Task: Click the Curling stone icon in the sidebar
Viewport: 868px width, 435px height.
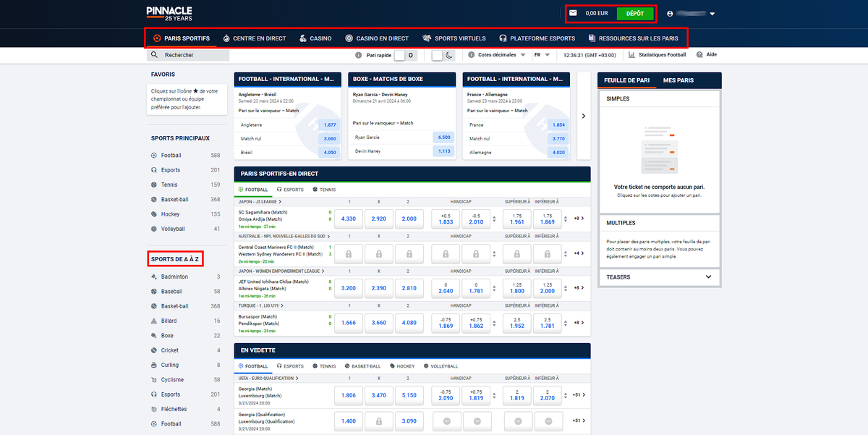Action: tap(154, 366)
